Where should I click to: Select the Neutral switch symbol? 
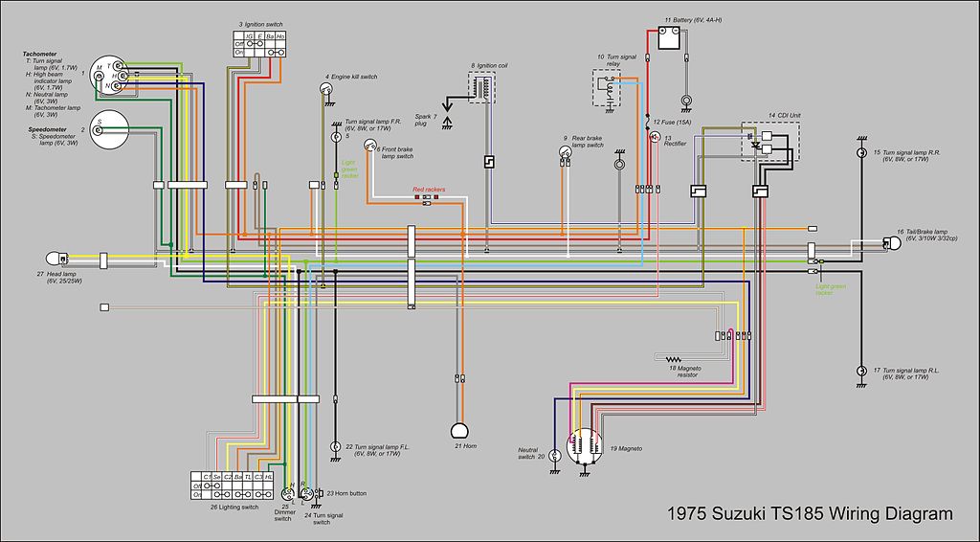554,456
